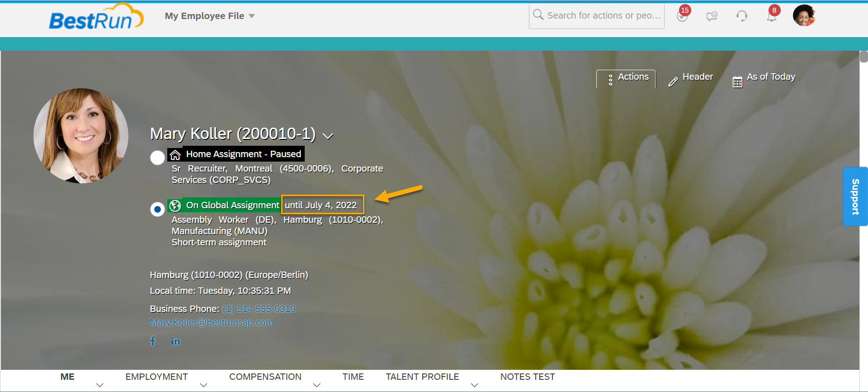
Task: Expand the COMPENSATION section chevron
Action: coord(317,385)
